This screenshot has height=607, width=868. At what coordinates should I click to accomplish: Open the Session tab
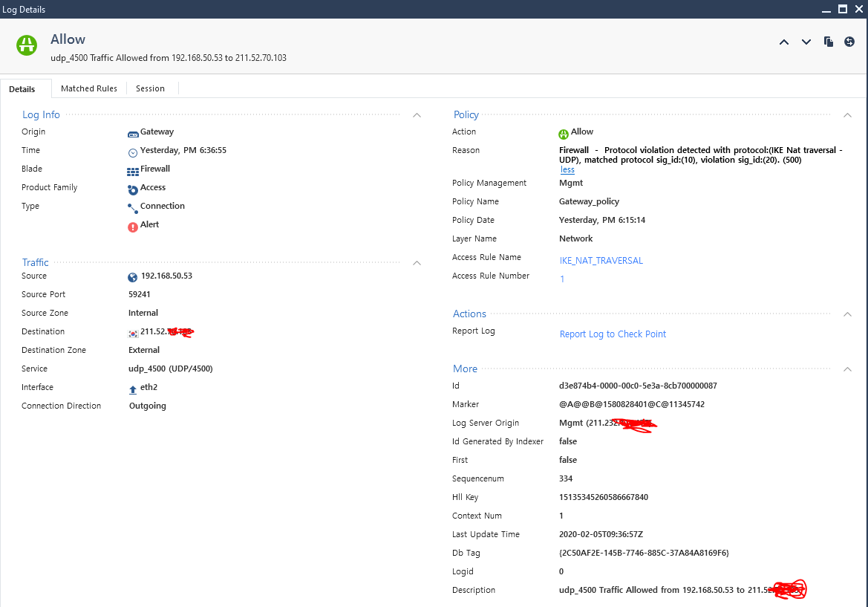[151, 88]
